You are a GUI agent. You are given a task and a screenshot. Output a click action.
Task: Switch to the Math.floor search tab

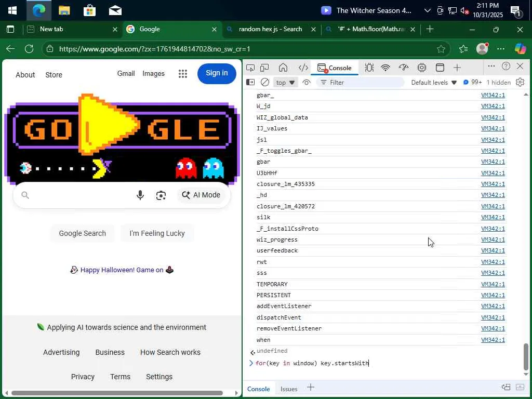point(371,29)
